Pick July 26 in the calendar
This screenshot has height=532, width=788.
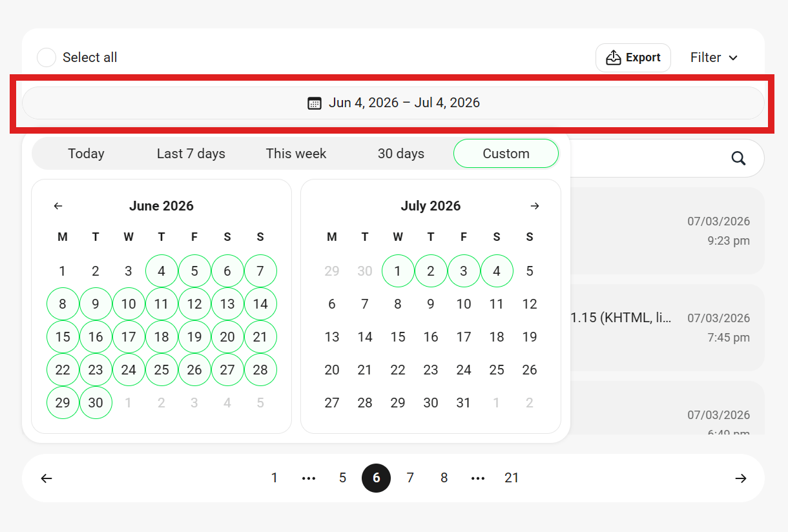(x=530, y=370)
